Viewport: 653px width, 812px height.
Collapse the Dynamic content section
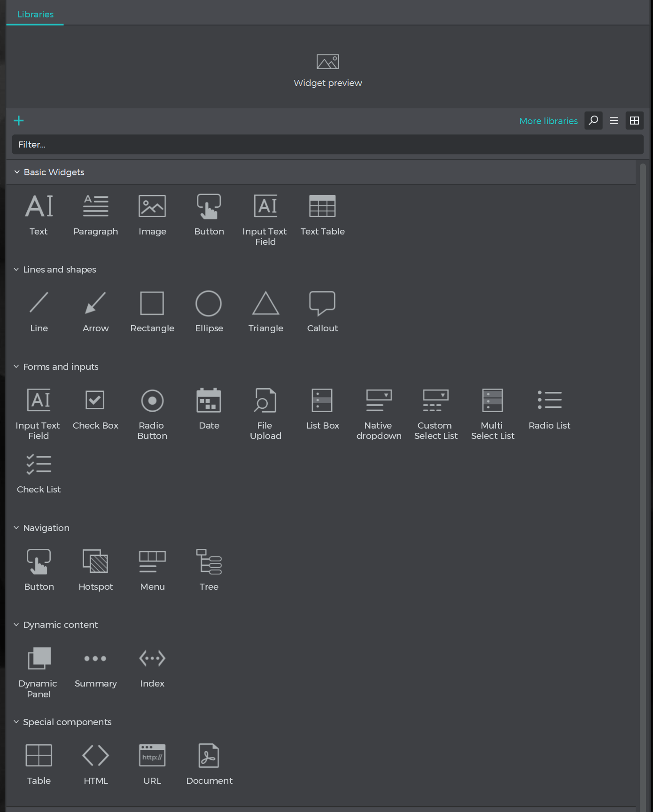point(16,625)
